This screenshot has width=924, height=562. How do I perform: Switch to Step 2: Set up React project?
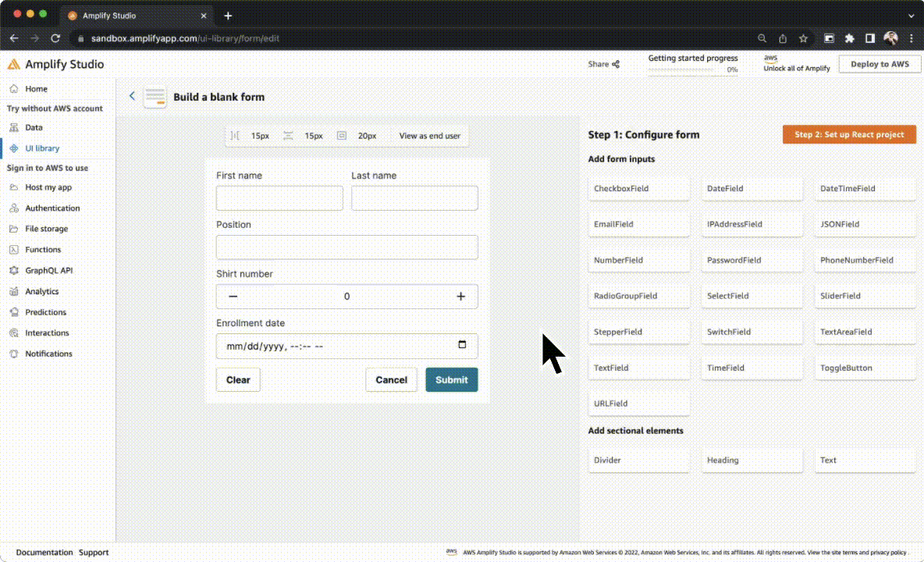pyautogui.click(x=848, y=134)
